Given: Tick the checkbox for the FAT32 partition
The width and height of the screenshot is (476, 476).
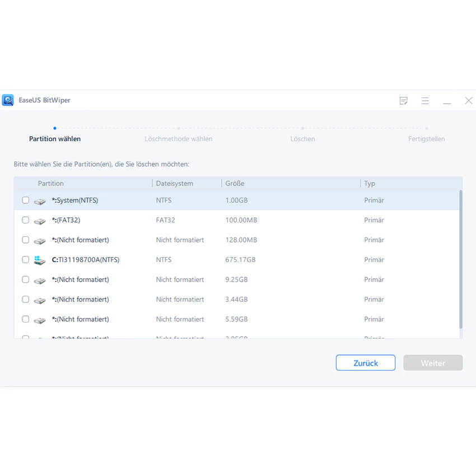Looking at the screenshot, I should (x=26, y=220).
